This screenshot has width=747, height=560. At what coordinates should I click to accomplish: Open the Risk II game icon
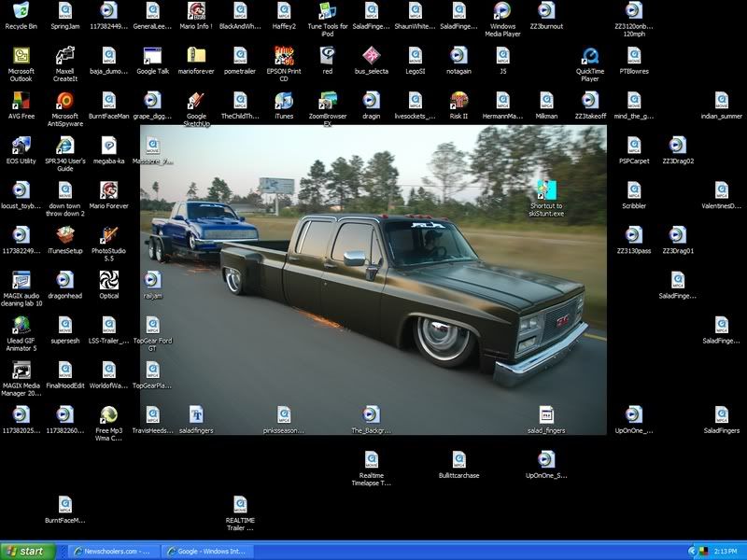click(458, 101)
